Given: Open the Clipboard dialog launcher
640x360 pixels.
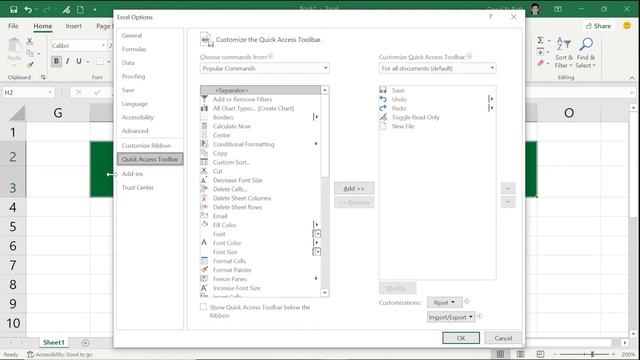Looking at the screenshot, I should pyautogui.click(x=43, y=77).
